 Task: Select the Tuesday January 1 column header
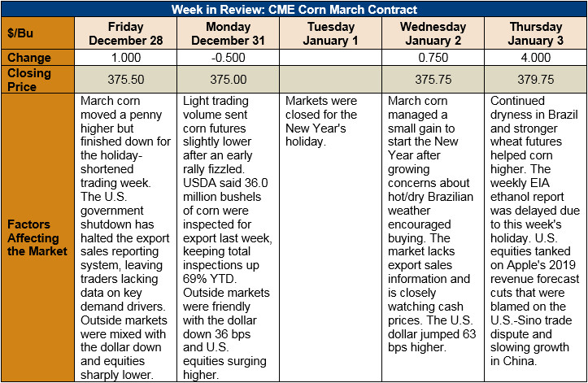[x=330, y=33]
